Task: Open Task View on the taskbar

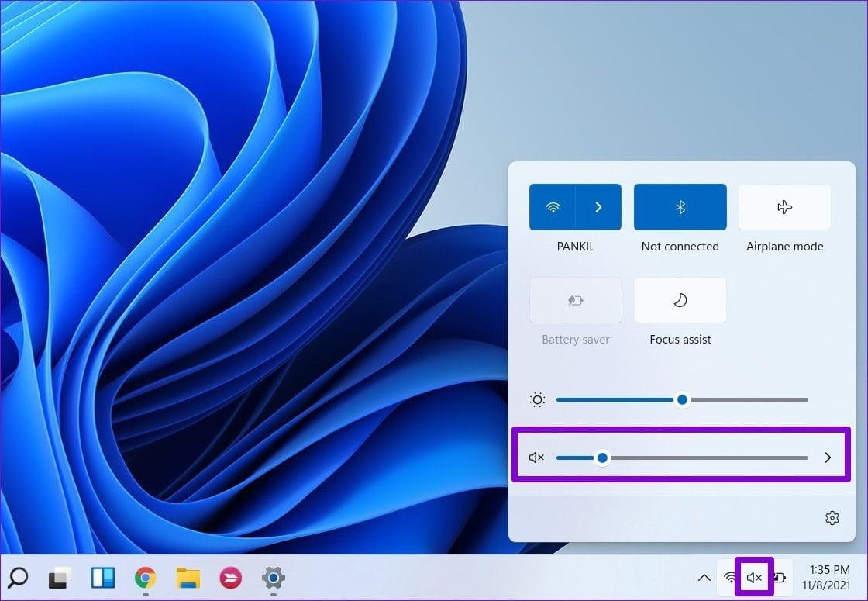Action: point(60,578)
